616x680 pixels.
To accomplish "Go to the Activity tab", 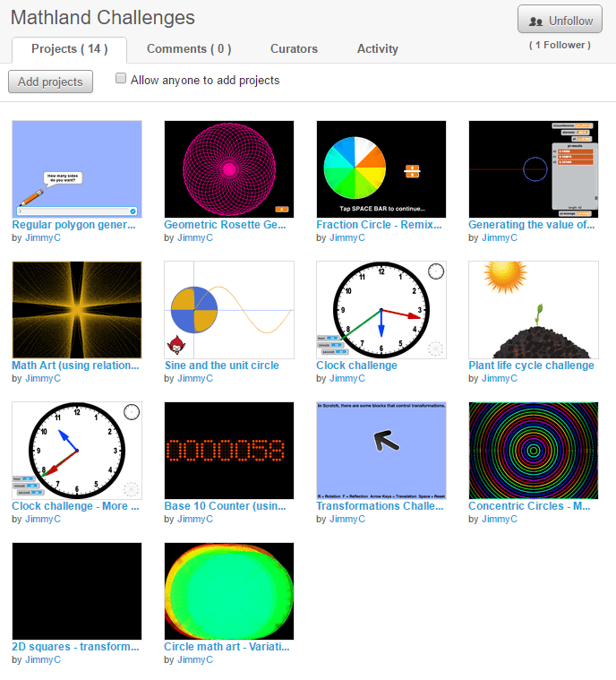I will coord(377,49).
